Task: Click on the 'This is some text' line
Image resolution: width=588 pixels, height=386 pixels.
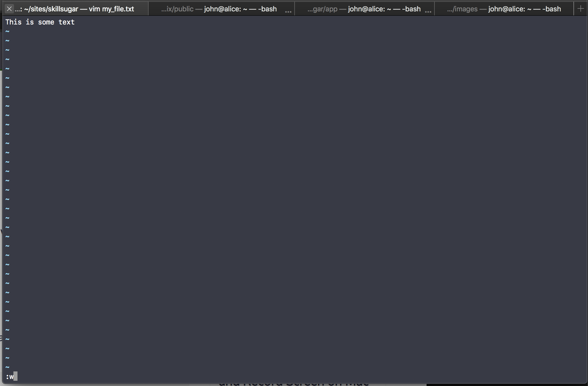Action: coord(40,22)
